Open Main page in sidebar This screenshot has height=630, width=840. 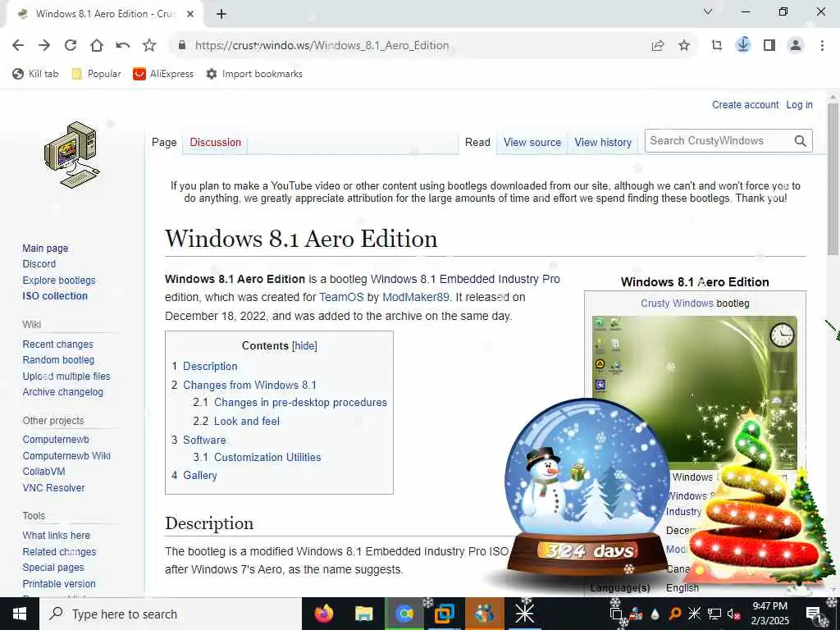click(46, 249)
